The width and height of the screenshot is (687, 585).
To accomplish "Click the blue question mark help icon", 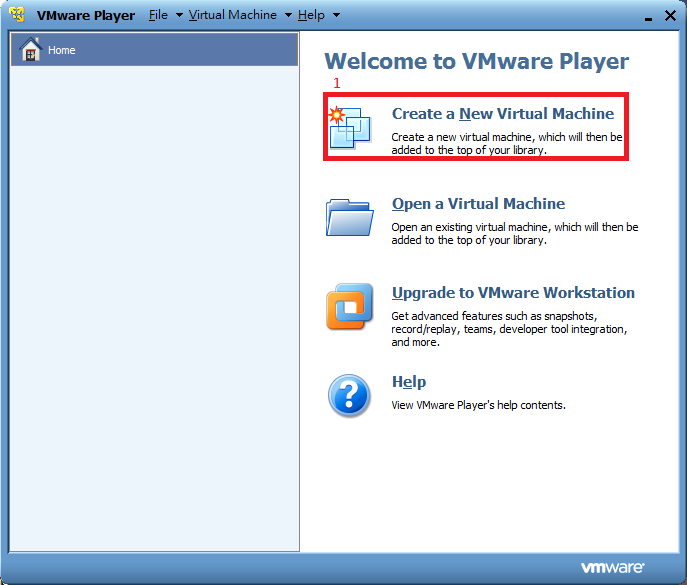I will 349,396.
